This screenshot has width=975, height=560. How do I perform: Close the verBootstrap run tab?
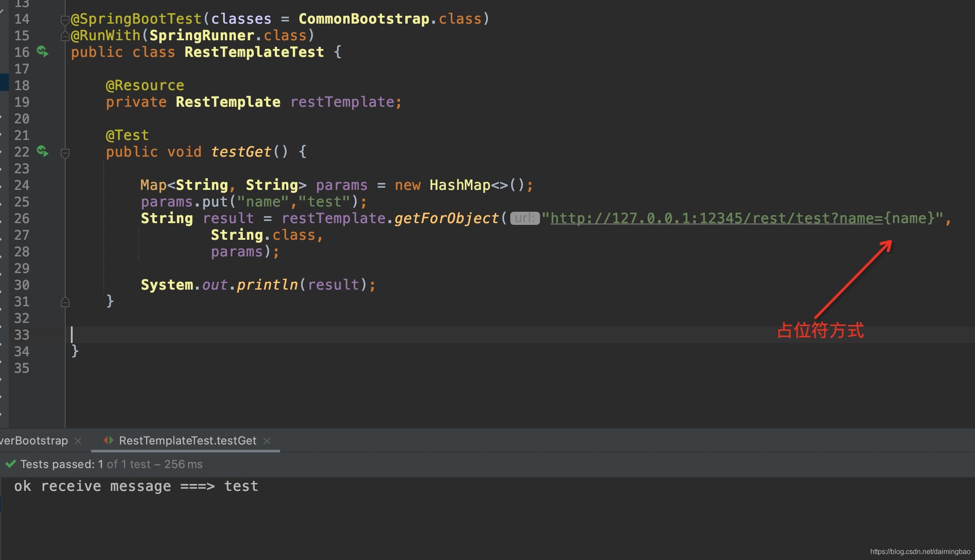point(78,441)
